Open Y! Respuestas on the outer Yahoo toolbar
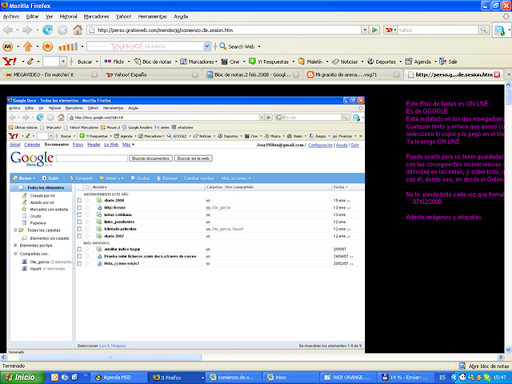Image resolution: width=512 pixels, height=384 pixels. pos(269,62)
